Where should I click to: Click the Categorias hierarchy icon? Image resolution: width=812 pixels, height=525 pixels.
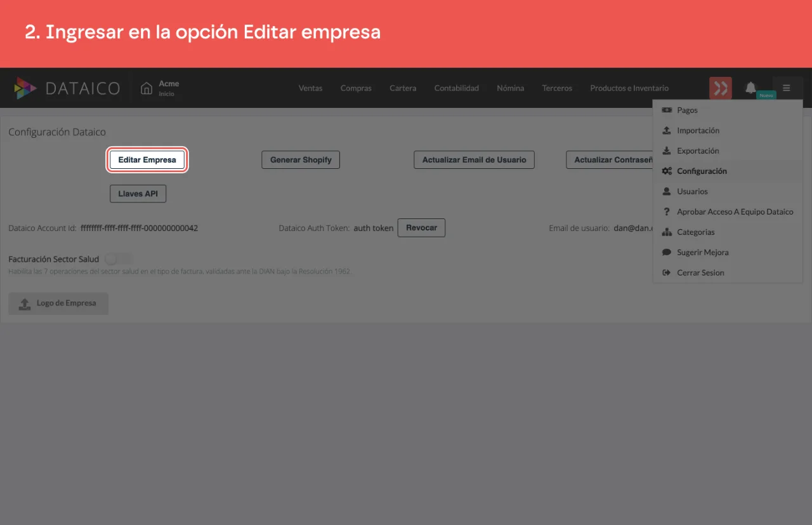coord(667,232)
